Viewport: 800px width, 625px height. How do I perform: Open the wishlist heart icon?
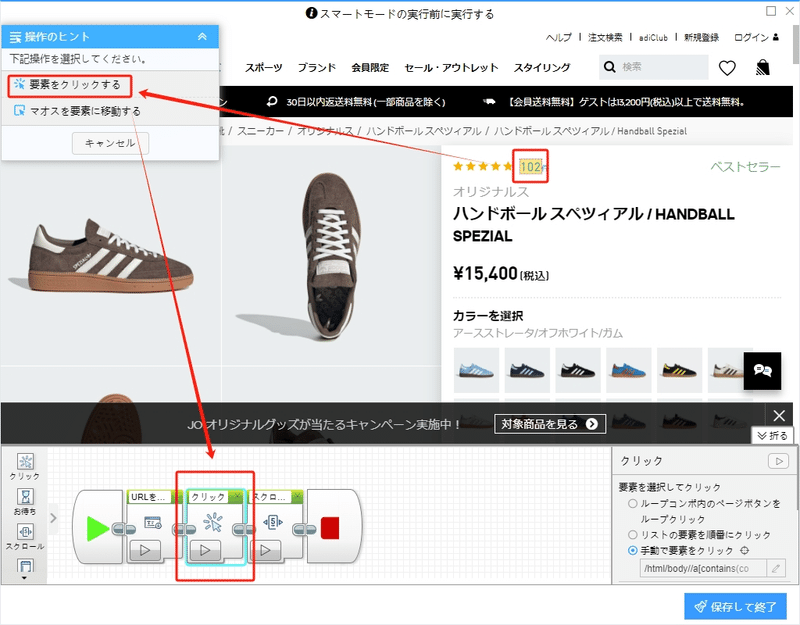(727, 68)
